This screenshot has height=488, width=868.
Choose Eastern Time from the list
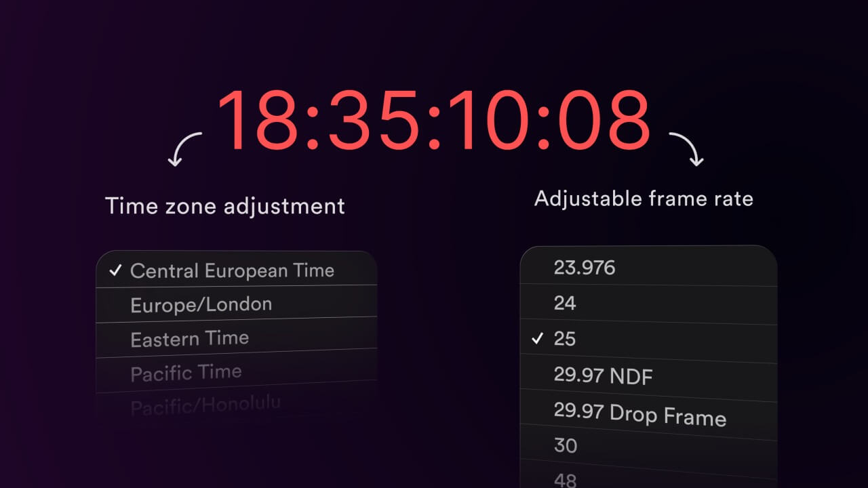(x=237, y=337)
